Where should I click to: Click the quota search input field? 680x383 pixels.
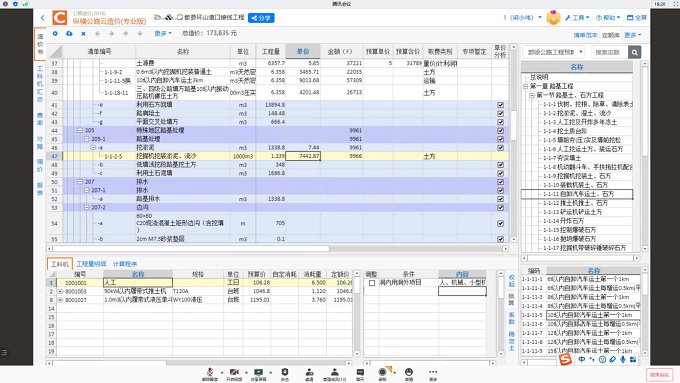(609, 52)
